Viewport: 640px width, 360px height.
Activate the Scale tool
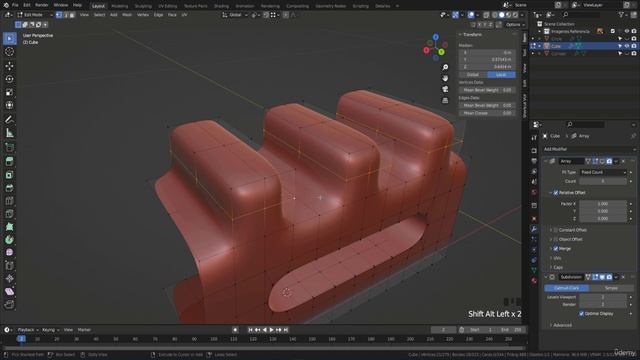[9, 92]
